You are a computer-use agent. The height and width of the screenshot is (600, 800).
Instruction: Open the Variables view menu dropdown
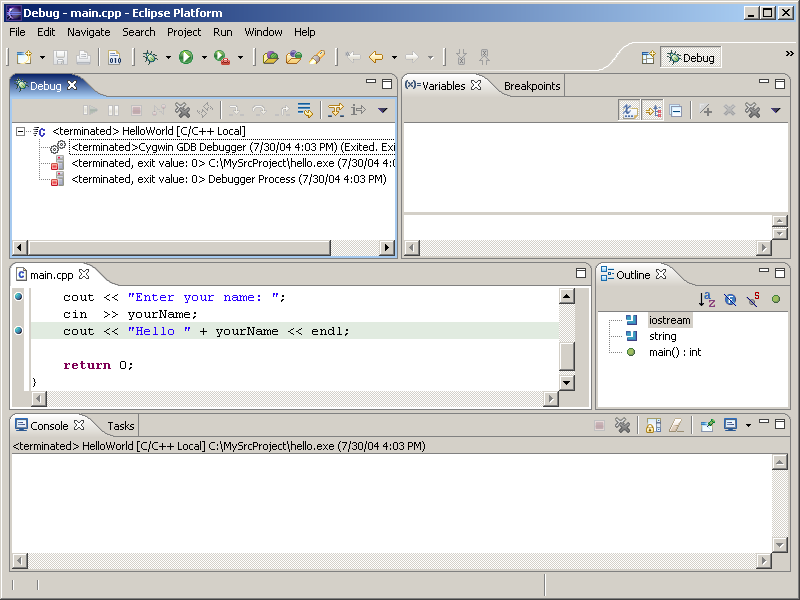[775, 110]
